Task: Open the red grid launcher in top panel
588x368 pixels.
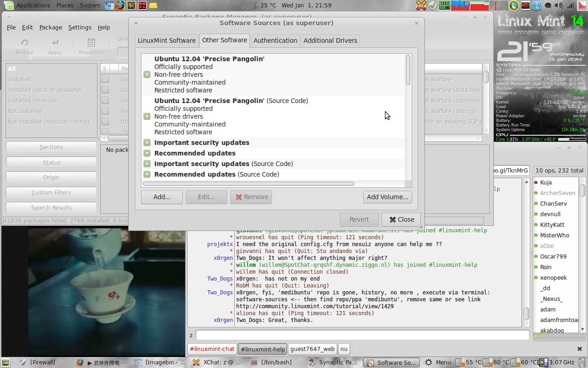Action: tap(142, 6)
